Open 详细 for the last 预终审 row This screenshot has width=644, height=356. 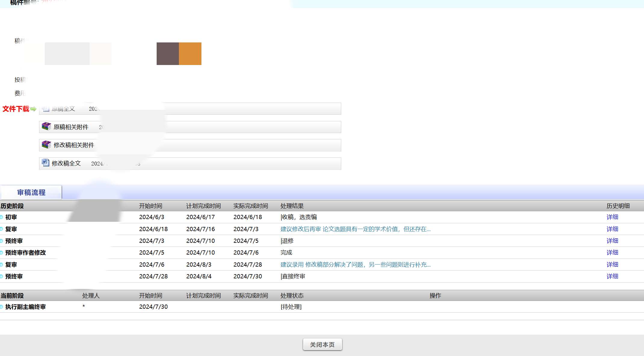[612, 276]
